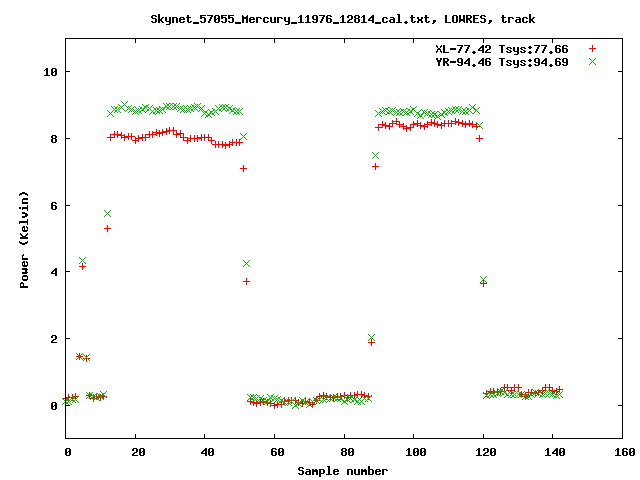This screenshot has width=640, height=480.
Task: Click the red plus marker in the legend
Action: pos(592,49)
